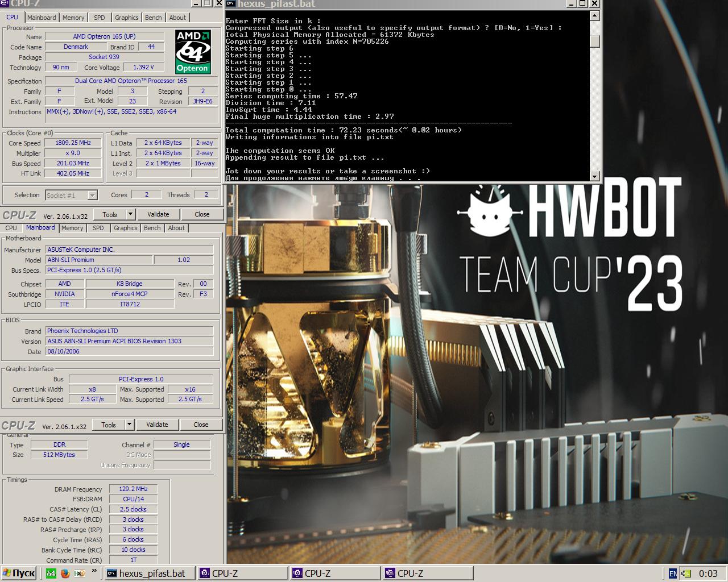Open About tab in Processor CPU-Z window
Viewport: 728px width, 582px height.
177,18
